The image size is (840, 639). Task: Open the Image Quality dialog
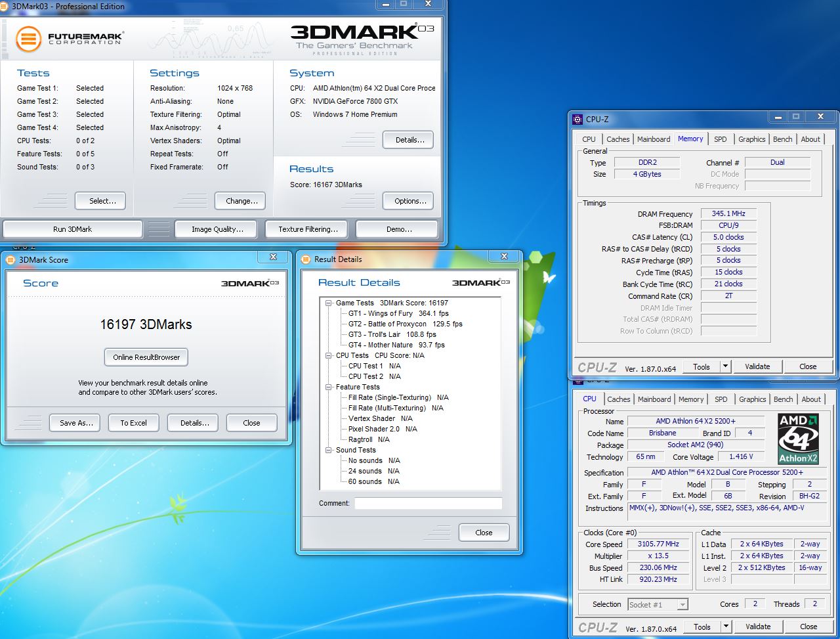tap(217, 229)
